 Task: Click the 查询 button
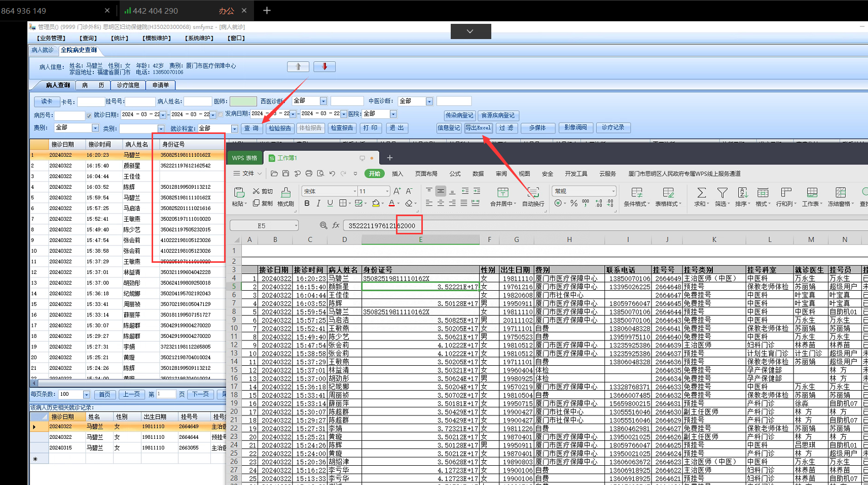pyautogui.click(x=251, y=128)
